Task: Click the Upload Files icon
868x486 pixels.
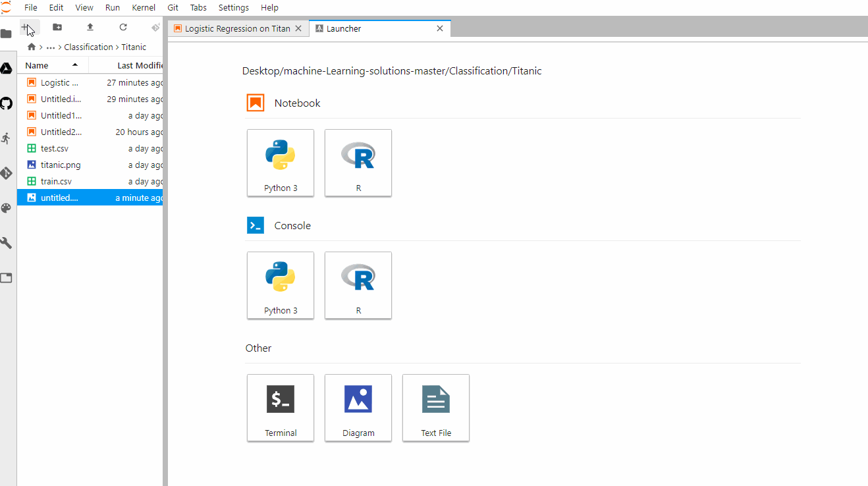Action: pos(90,27)
